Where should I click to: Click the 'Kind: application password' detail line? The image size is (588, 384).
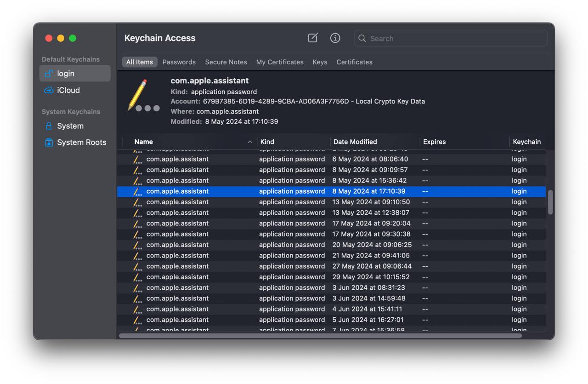click(x=214, y=92)
